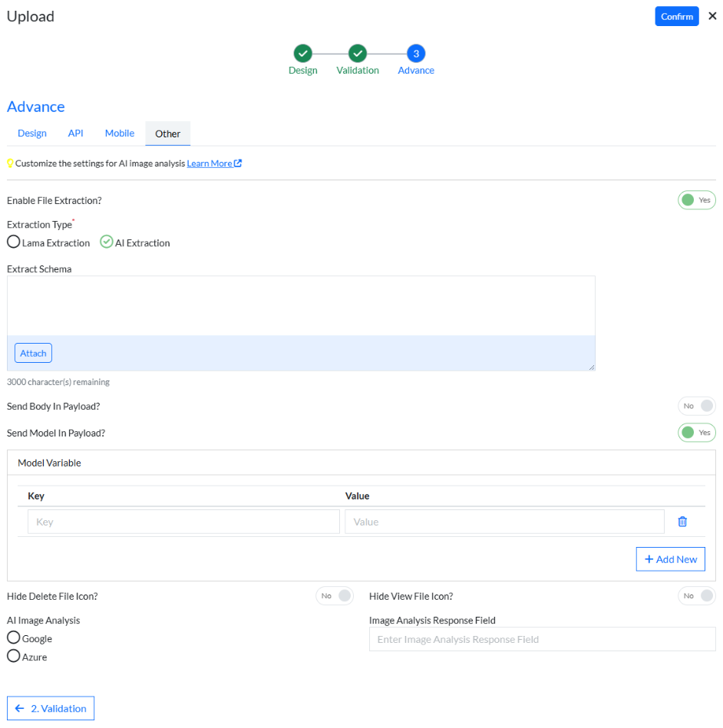Choose Azure for AI Image Analysis
The width and height of the screenshot is (723, 728).
12,657
